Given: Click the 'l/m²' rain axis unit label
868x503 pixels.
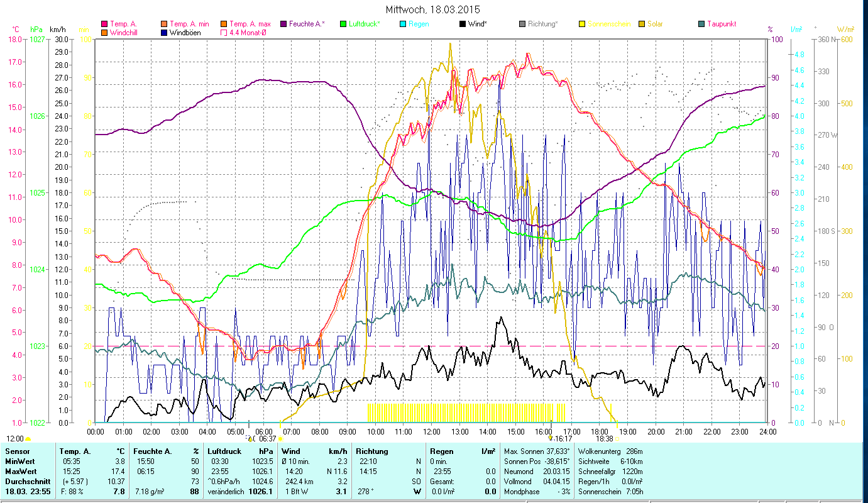Looking at the screenshot, I should tap(796, 30).
